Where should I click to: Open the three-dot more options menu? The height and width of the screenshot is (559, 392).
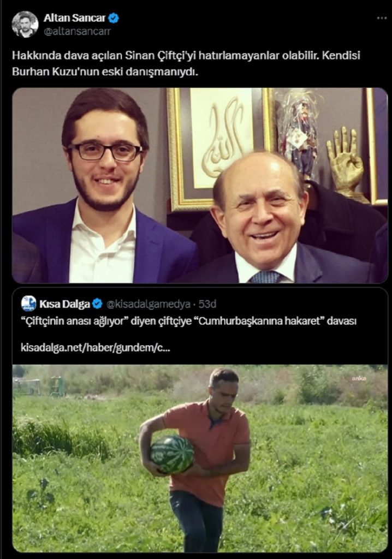tap(382, 18)
